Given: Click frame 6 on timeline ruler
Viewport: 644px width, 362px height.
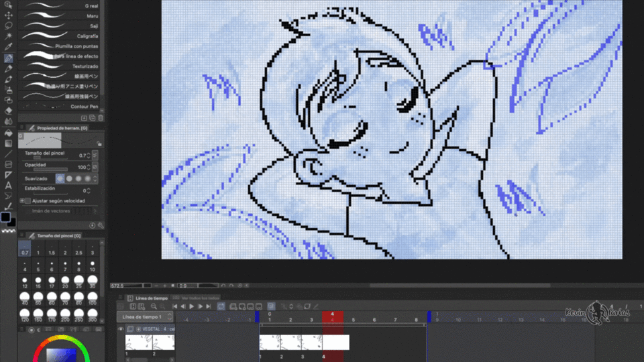Looking at the screenshot, I should pyautogui.click(x=374, y=319).
